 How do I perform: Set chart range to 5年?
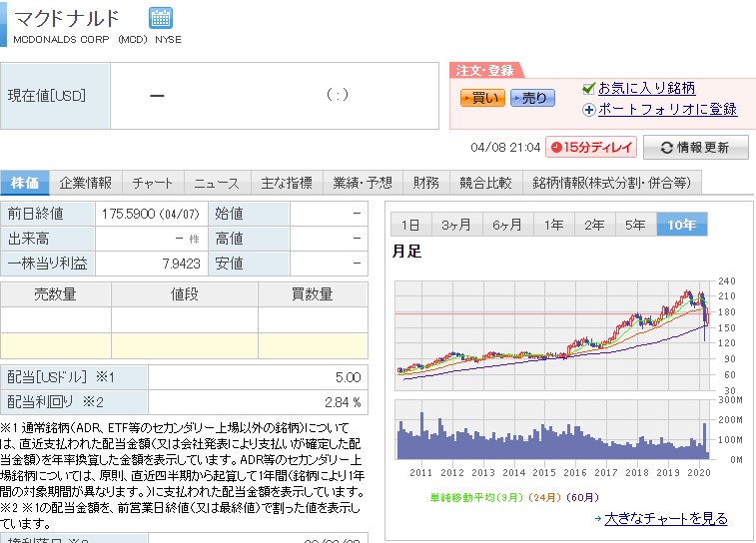click(x=635, y=225)
